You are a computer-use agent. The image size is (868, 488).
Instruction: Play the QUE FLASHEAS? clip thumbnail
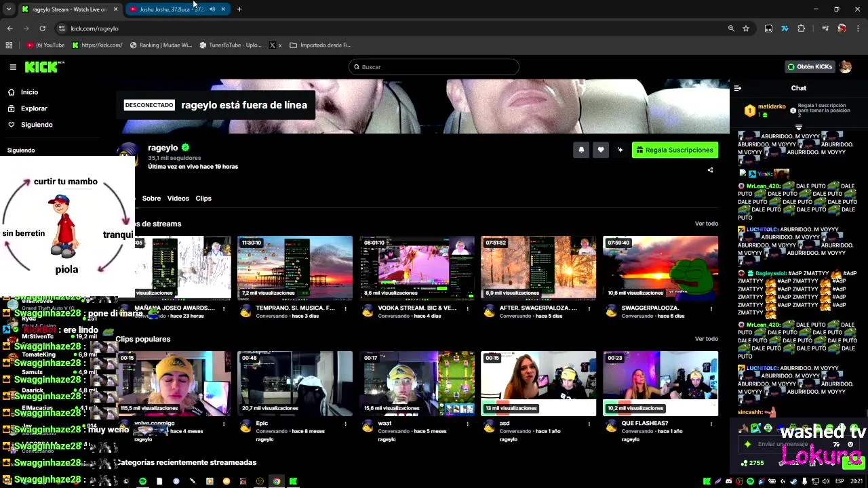click(660, 383)
